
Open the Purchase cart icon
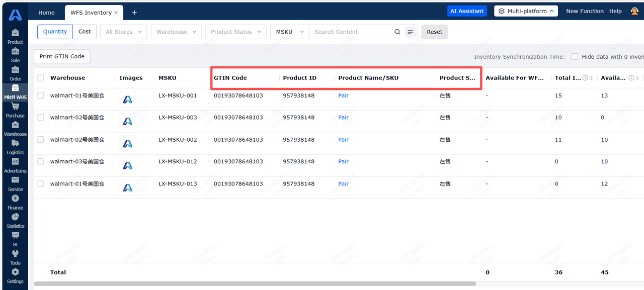(x=15, y=107)
